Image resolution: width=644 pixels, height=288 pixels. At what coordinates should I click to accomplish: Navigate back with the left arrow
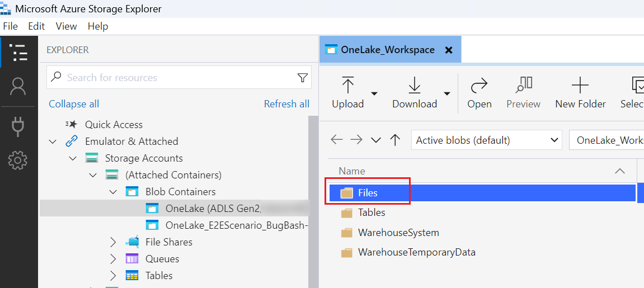coord(337,140)
